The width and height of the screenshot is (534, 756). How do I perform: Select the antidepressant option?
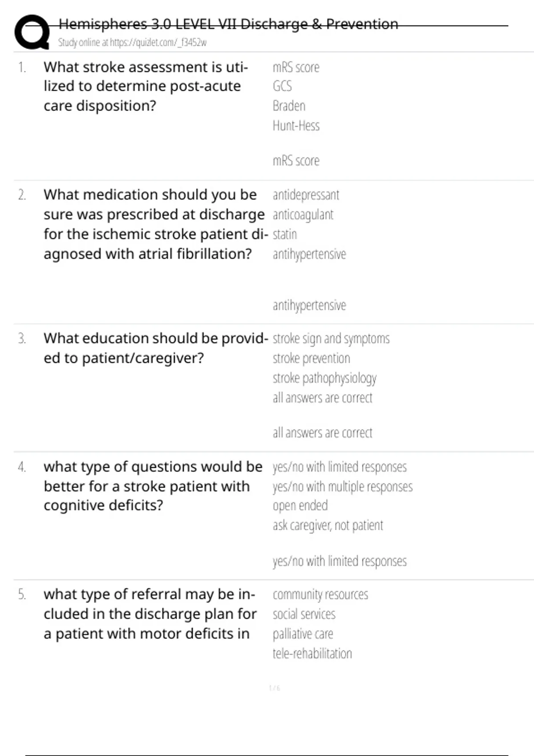pos(306,195)
